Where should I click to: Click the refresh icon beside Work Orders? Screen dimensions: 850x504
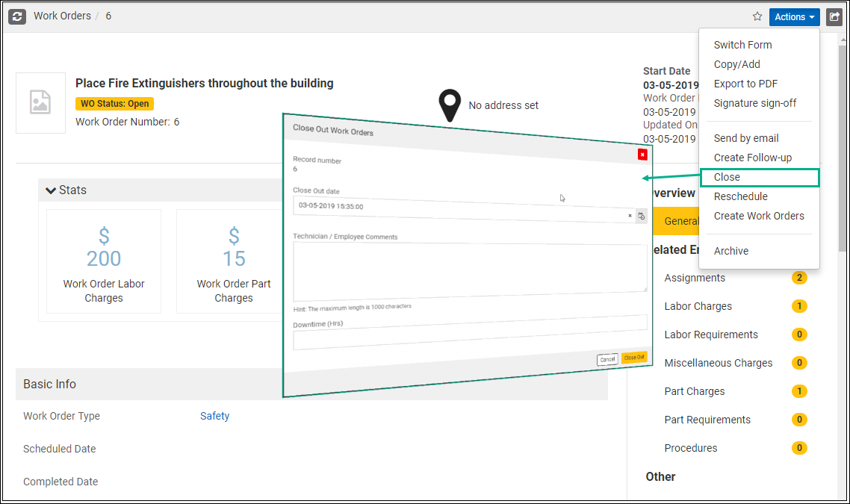(17, 16)
